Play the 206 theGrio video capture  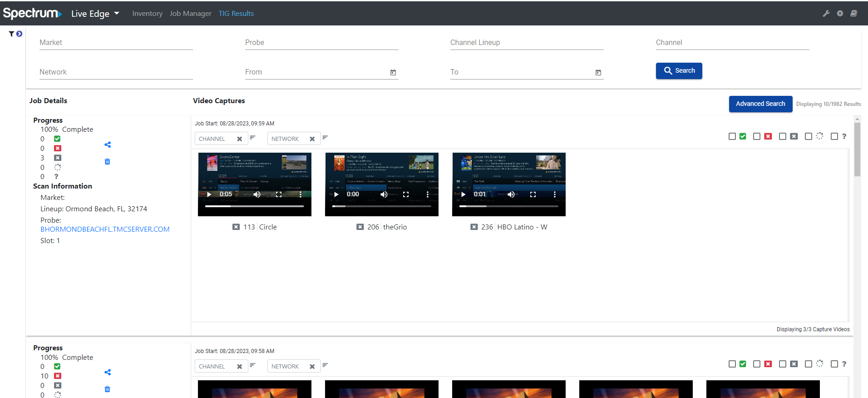tap(336, 194)
